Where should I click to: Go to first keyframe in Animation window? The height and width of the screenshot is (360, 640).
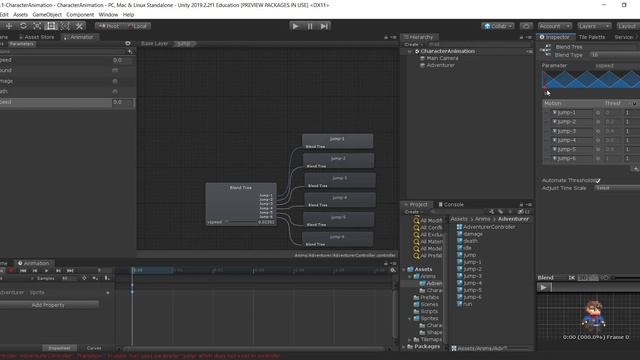pos(23,271)
